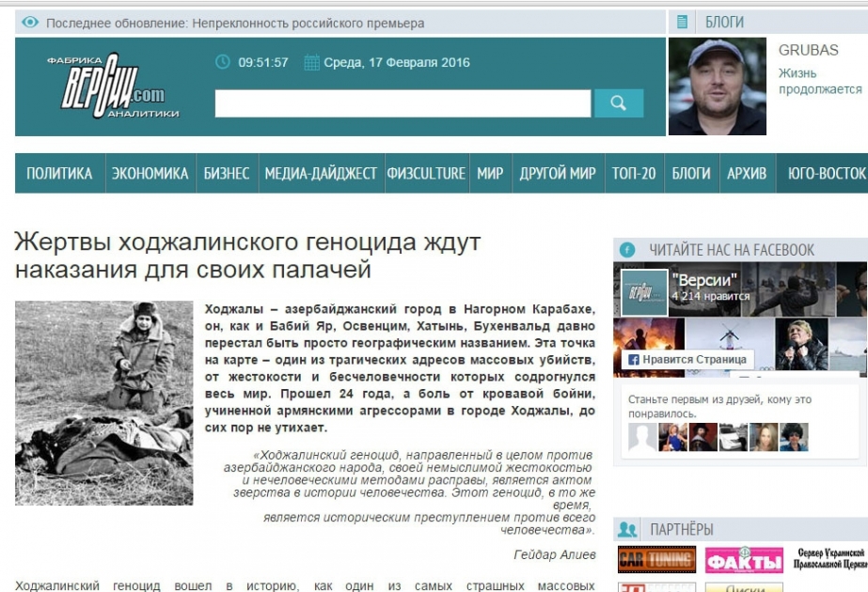Click the calendar icon beside the date
The height and width of the screenshot is (592, 868).
pos(311,63)
